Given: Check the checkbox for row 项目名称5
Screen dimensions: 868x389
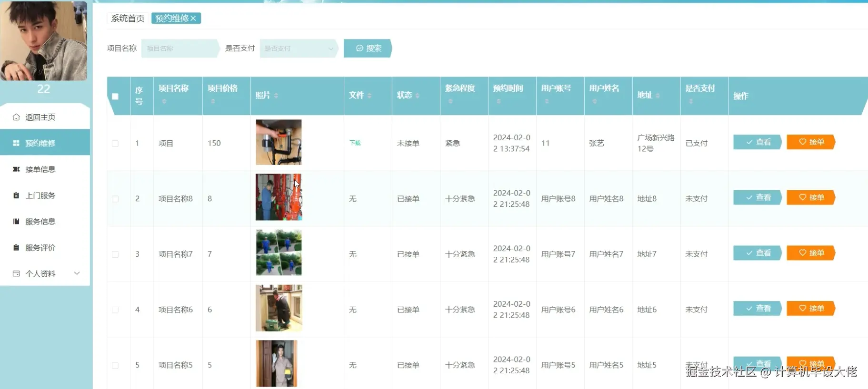Looking at the screenshot, I should pyautogui.click(x=115, y=365).
